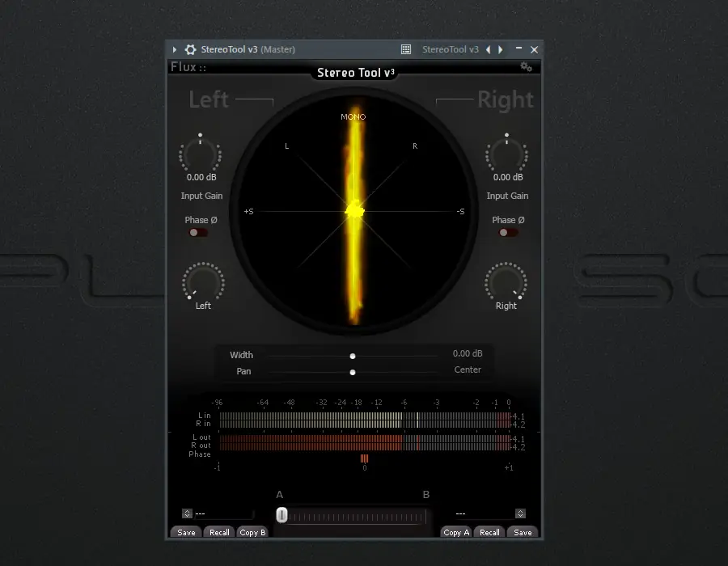This screenshot has height=566, width=728.
Task: Minimize the StereoTool v3 window
Action: coord(518,49)
